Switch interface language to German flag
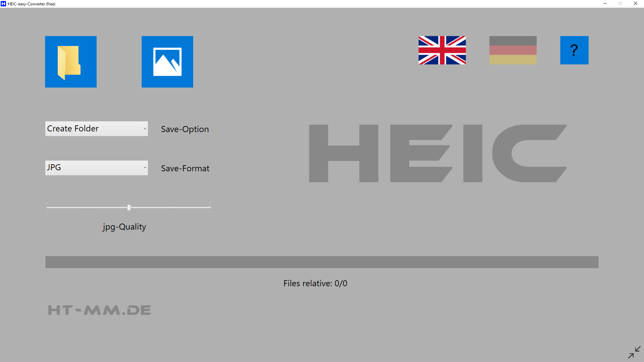Screen dimensions: 644x362 coord(513,50)
